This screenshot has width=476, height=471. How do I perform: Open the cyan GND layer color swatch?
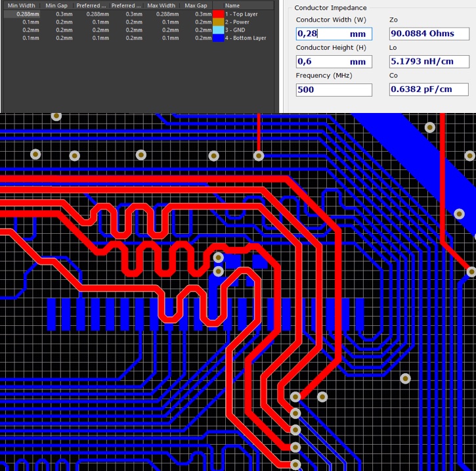point(218,30)
